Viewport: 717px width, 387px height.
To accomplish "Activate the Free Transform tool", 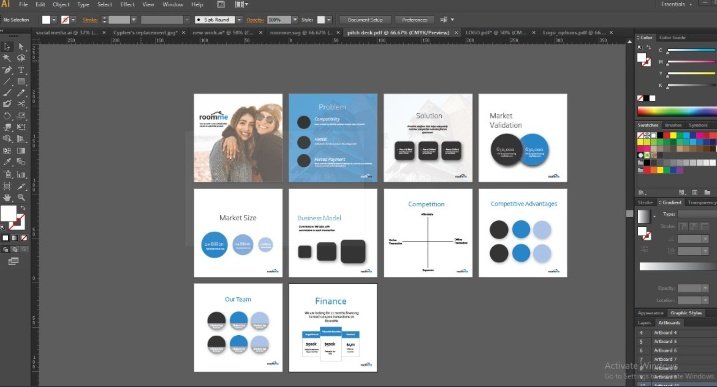I will click(21, 127).
